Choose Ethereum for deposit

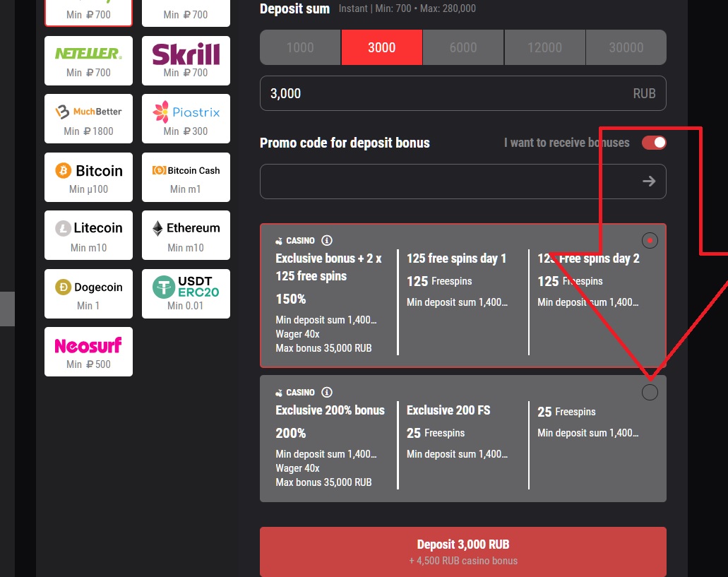(186, 235)
